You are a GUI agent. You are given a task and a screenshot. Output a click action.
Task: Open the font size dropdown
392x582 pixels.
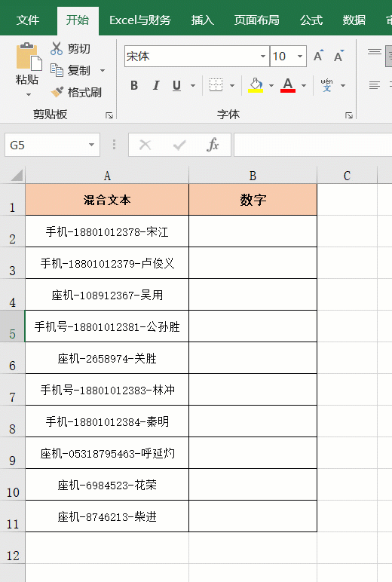tap(300, 56)
